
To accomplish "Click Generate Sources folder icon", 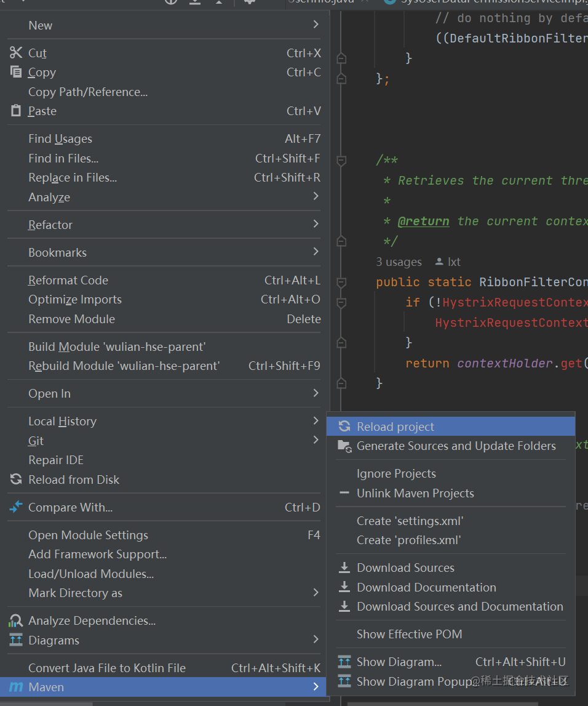I will tap(344, 446).
